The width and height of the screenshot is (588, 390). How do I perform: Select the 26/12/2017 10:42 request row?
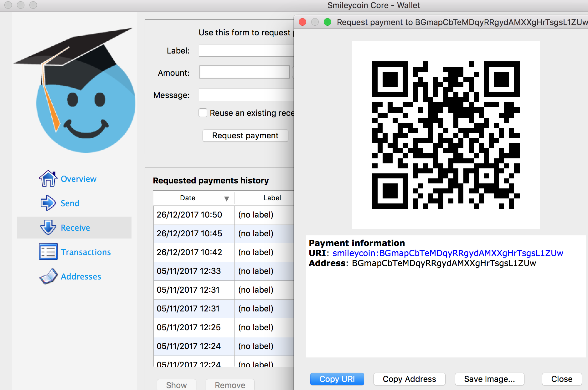pos(224,252)
